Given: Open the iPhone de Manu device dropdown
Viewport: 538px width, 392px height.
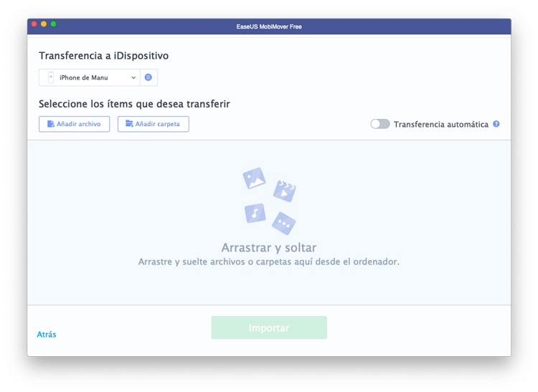Looking at the screenshot, I should pos(89,77).
